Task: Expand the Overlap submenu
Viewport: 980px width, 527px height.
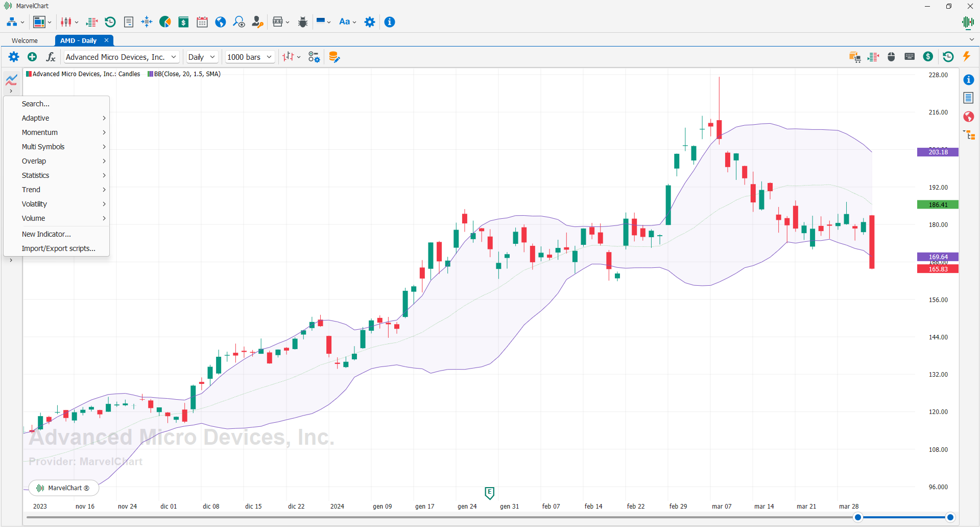Action: 57,161
